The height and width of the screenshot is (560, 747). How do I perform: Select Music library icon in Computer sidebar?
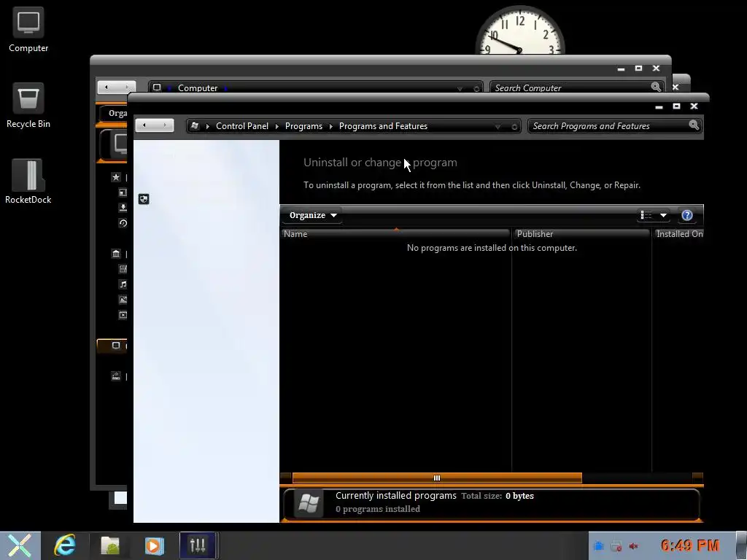click(123, 284)
